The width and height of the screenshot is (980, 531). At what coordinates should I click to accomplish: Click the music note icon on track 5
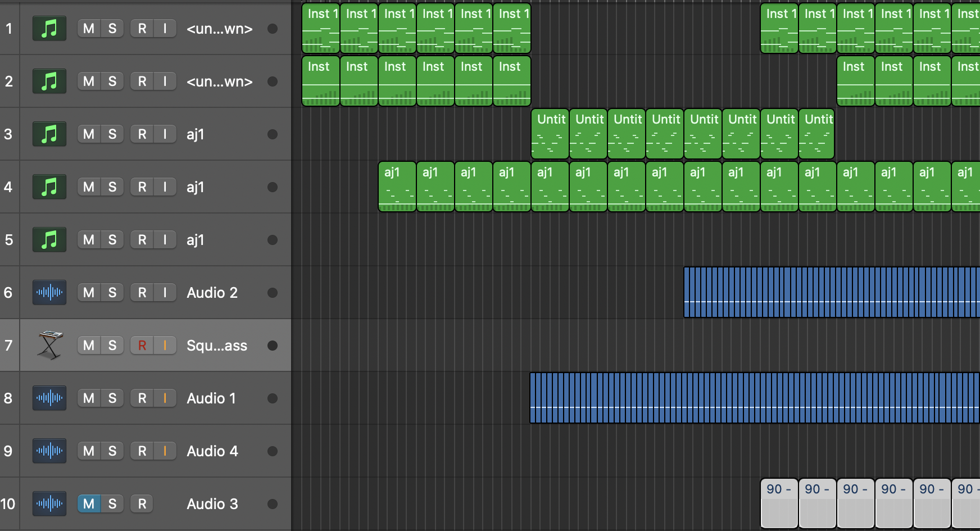[x=49, y=240]
